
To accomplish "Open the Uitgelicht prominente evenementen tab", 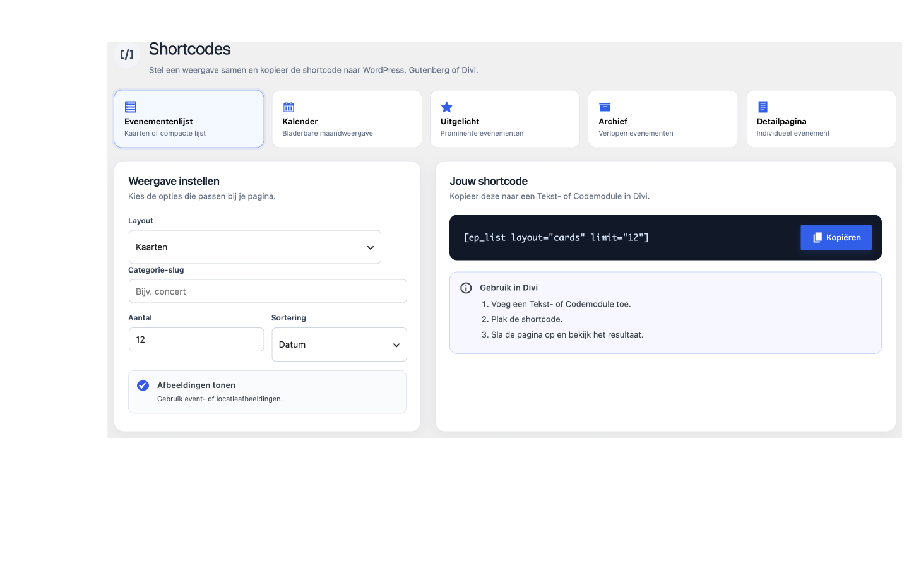I will tap(505, 119).
